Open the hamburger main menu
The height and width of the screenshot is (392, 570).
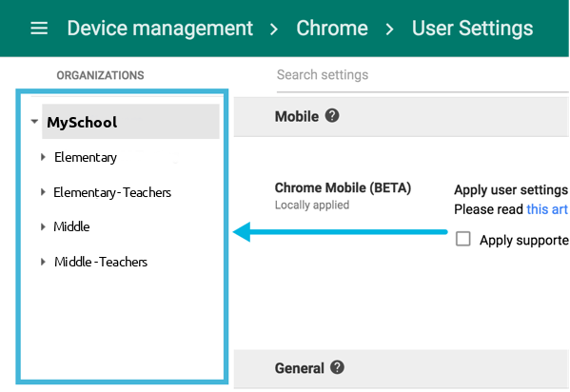coord(39,28)
